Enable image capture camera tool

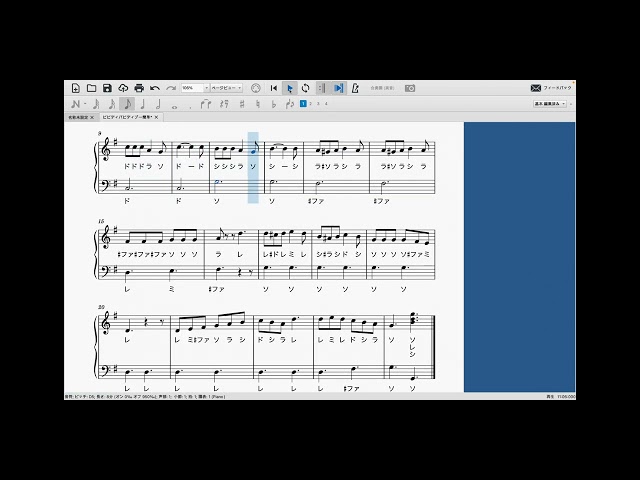tap(410, 88)
